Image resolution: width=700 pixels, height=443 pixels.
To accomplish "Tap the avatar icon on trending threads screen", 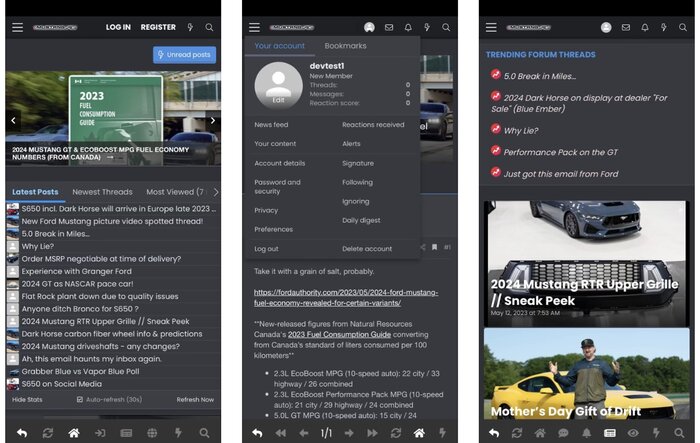I will tap(607, 27).
